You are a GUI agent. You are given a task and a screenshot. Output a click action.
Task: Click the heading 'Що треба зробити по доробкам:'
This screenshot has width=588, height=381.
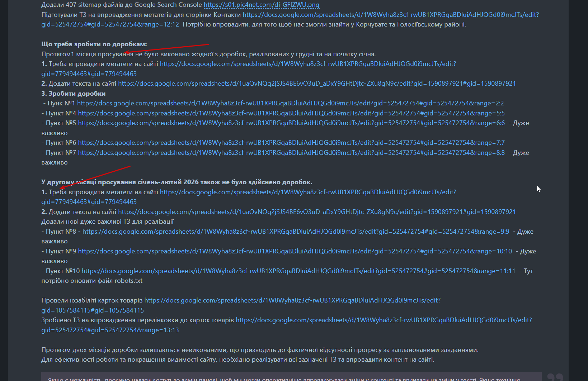pos(94,44)
